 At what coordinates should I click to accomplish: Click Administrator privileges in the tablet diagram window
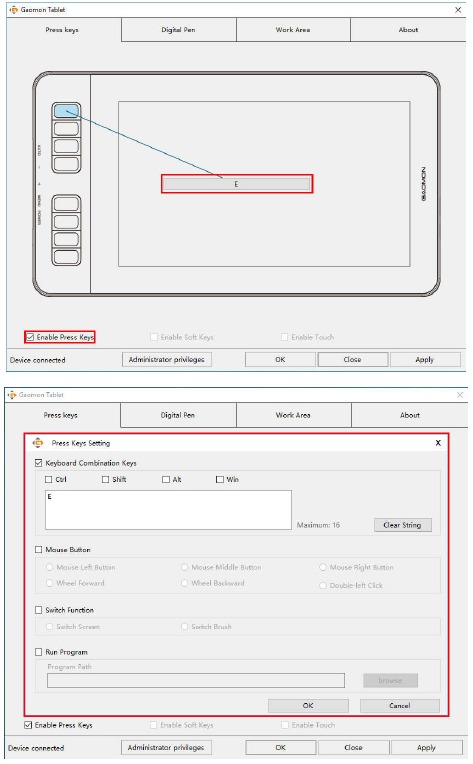[x=167, y=360]
